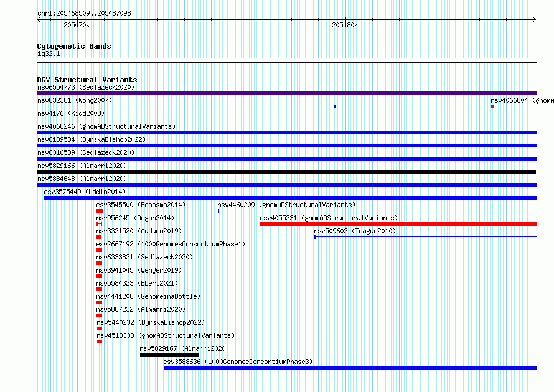Open the nsv4176 (Kidd2008) label

click(71, 113)
